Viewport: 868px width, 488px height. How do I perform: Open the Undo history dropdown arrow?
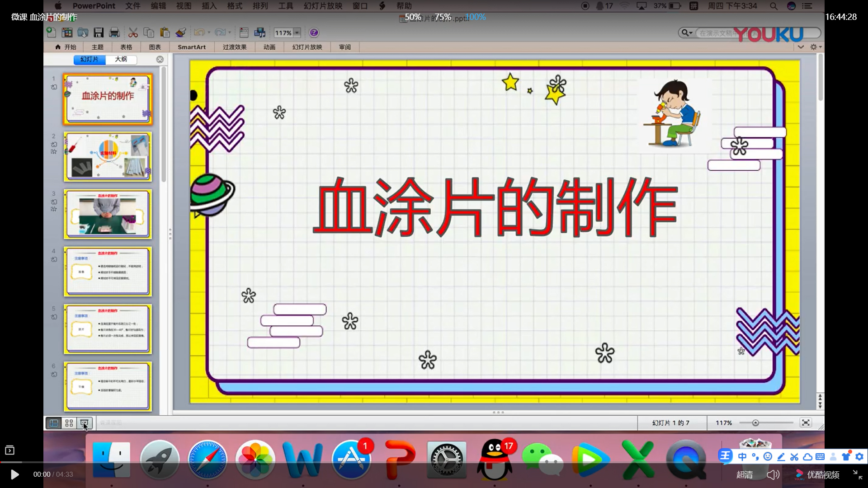pyautogui.click(x=209, y=33)
